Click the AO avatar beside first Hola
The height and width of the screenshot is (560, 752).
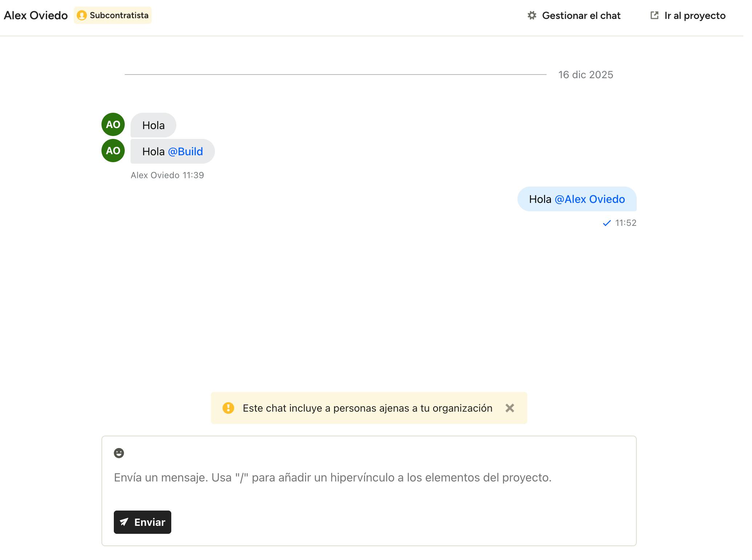113,124
